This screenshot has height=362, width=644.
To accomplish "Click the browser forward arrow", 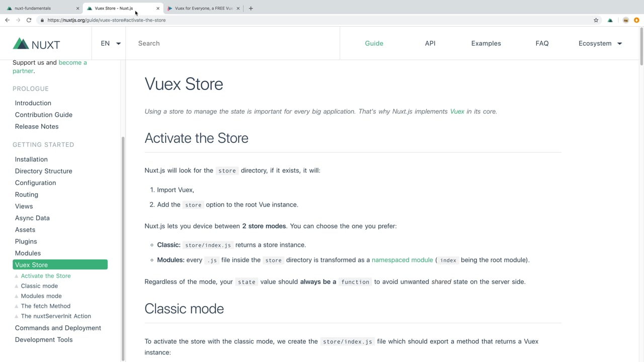I will 18,20.
